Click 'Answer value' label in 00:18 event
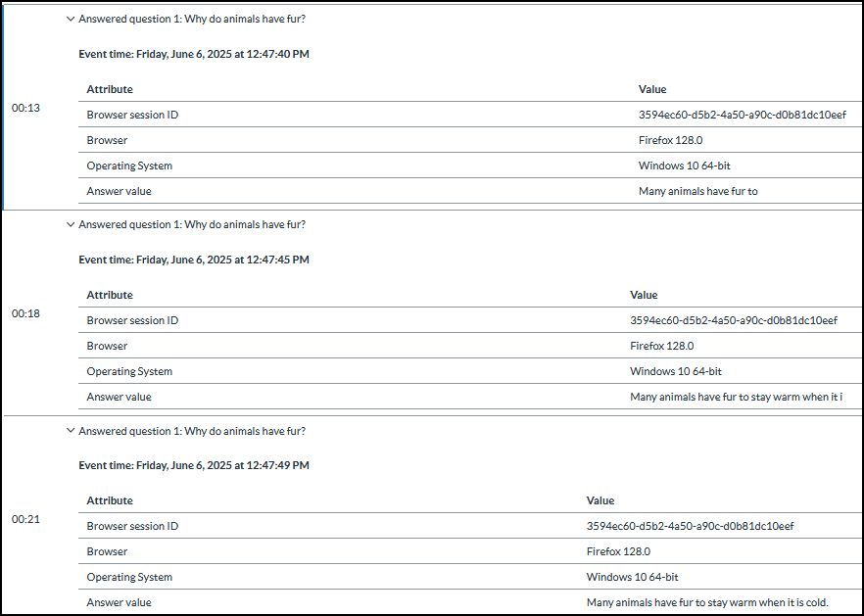864x616 pixels. point(120,397)
